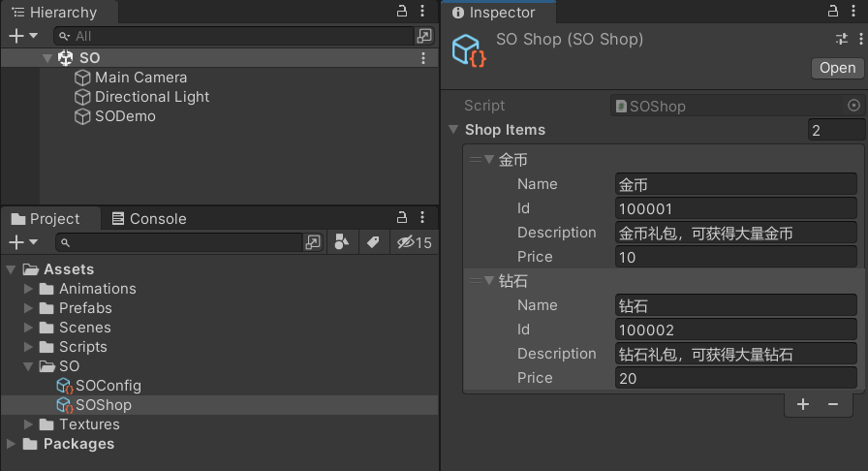Image resolution: width=868 pixels, height=471 pixels.
Task: Edit the Shop Items size field
Action: [x=835, y=130]
